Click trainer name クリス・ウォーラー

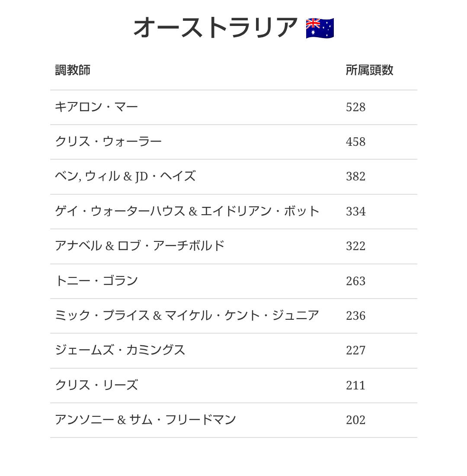[x=109, y=142]
